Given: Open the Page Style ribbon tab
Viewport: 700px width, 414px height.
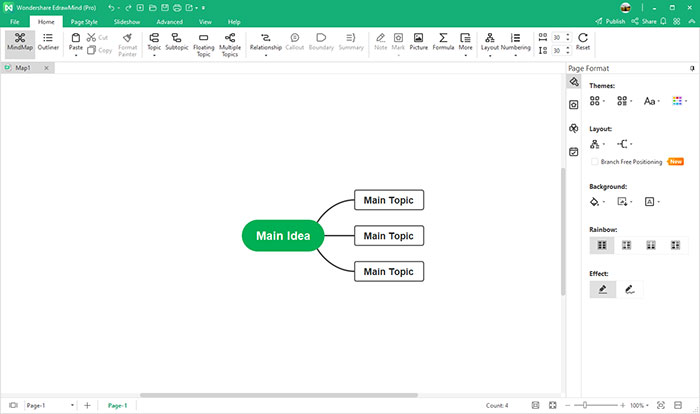Looking at the screenshot, I should click(84, 21).
